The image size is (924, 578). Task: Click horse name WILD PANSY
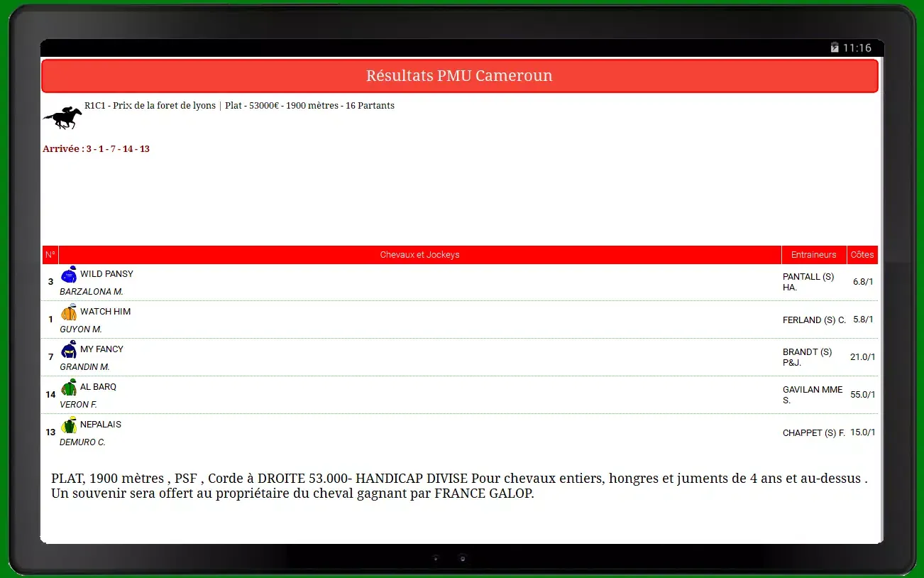[x=106, y=274]
